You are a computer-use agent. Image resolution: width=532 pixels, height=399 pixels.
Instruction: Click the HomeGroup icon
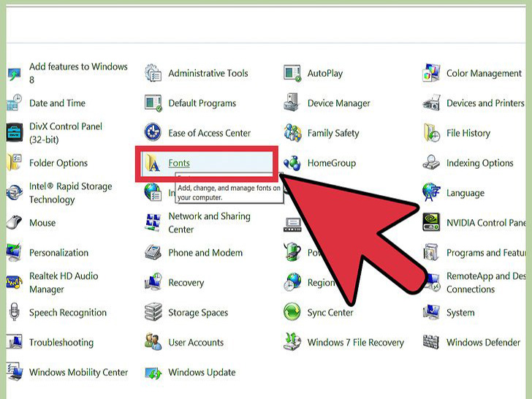point(292,163)
